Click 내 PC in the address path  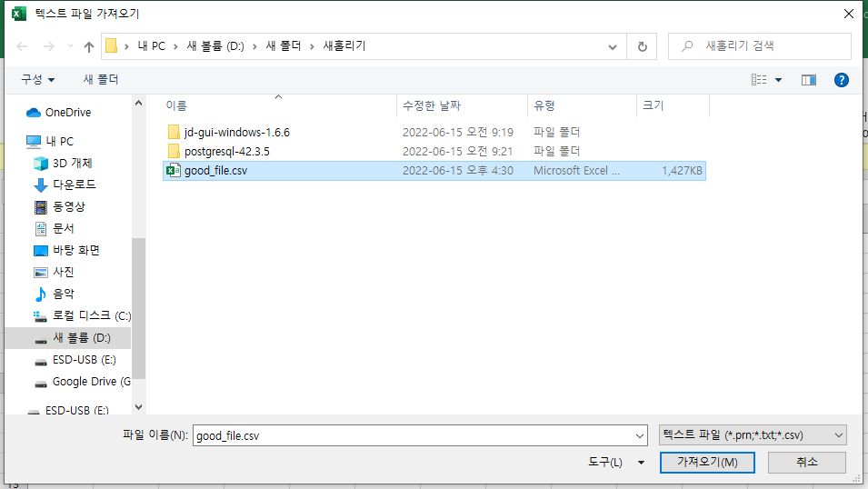(x=151, y=46)
